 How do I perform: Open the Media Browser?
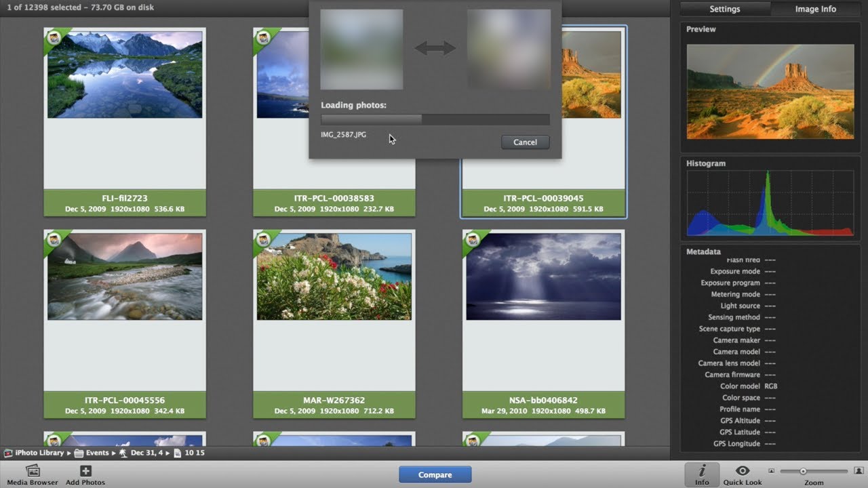[32, 475]
